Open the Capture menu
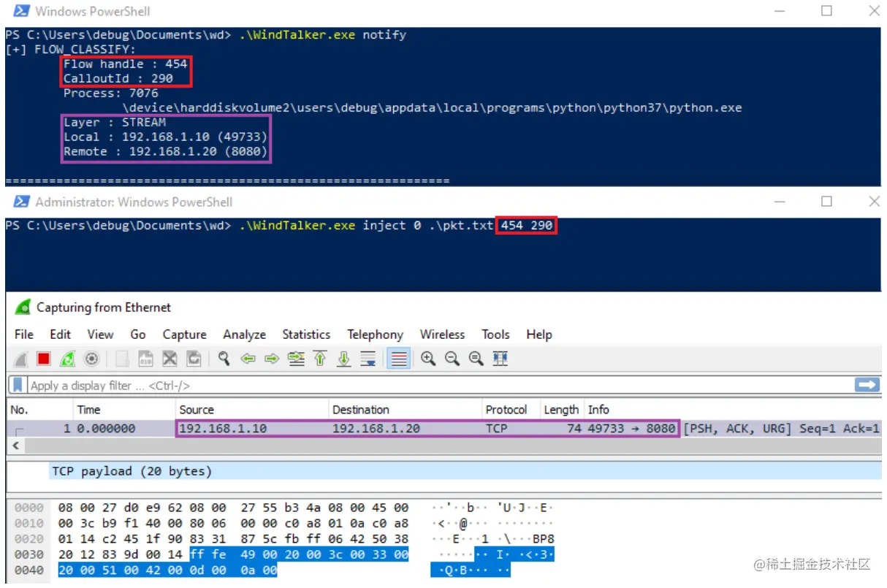This screenshot has width=887, height=588. pyautogui.click(x=184, y=334)
